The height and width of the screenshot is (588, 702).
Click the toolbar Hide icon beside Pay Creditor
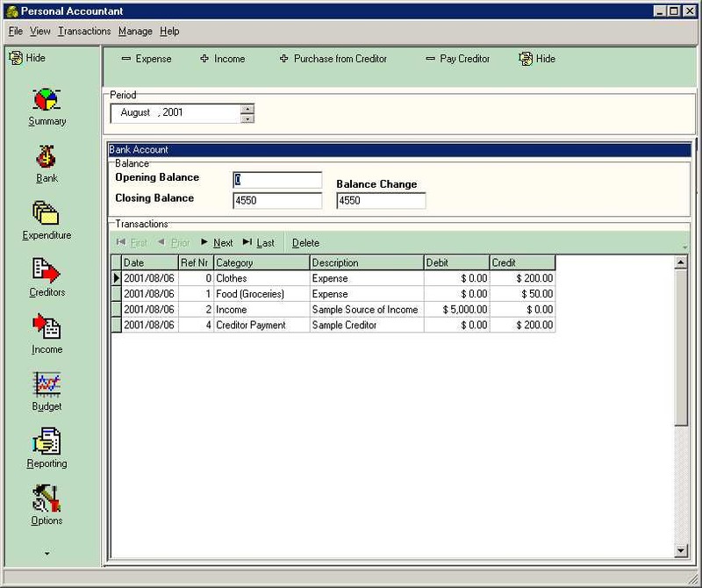pyautogui.click(x=526, y=59)
